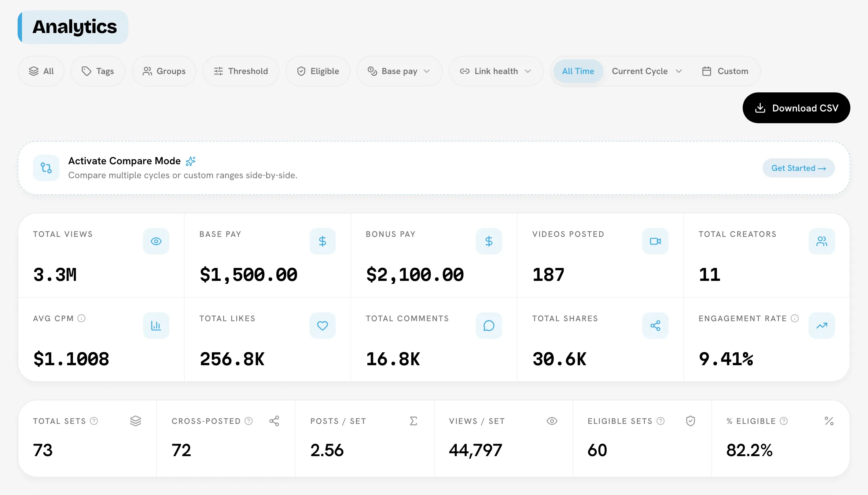The image size is (868, 495).
Task: Expand the Current Cycle chevron
Action: (x=679, y=71)
